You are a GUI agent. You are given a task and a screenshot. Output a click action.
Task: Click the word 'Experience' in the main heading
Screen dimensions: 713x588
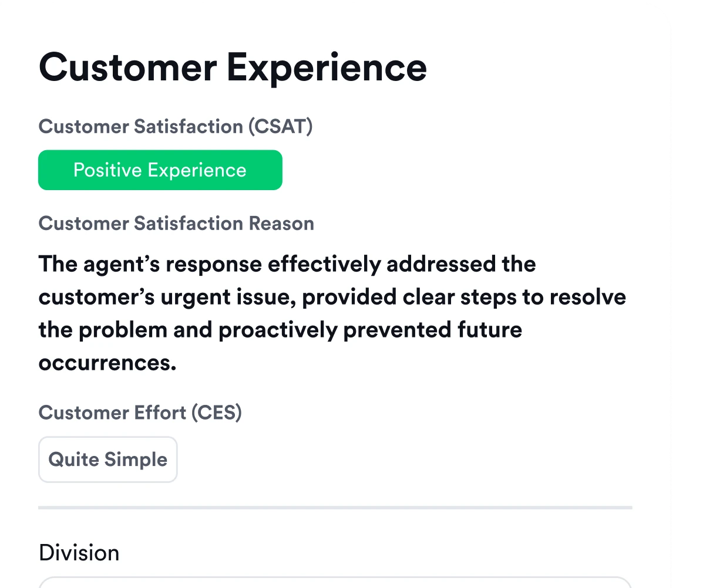pos(327,67)
